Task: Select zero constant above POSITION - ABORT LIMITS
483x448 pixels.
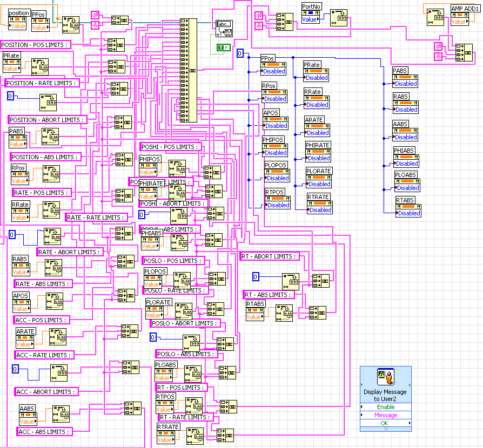Action: tap(10, 96)
